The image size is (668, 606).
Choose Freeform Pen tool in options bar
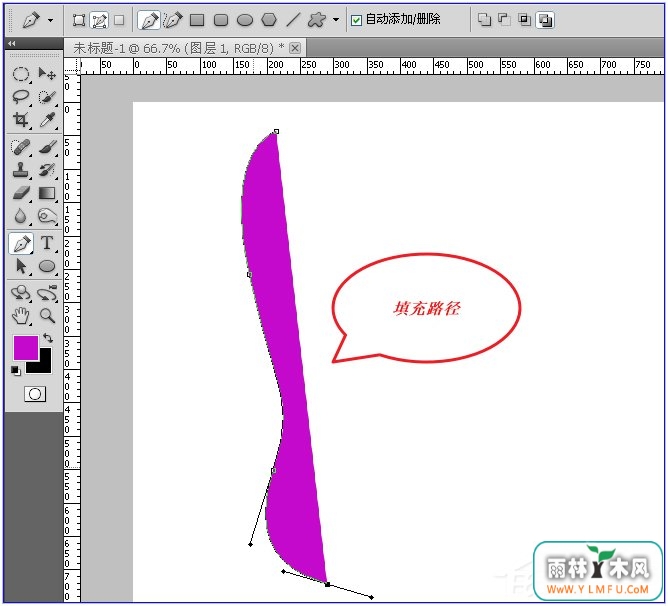coord(173,20)
